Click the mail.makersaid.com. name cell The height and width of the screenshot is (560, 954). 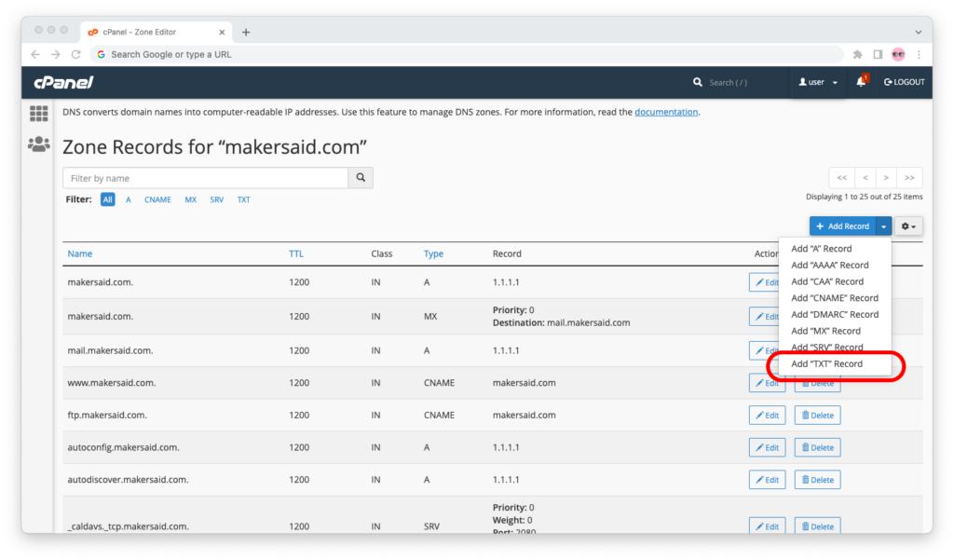[110, 350]
